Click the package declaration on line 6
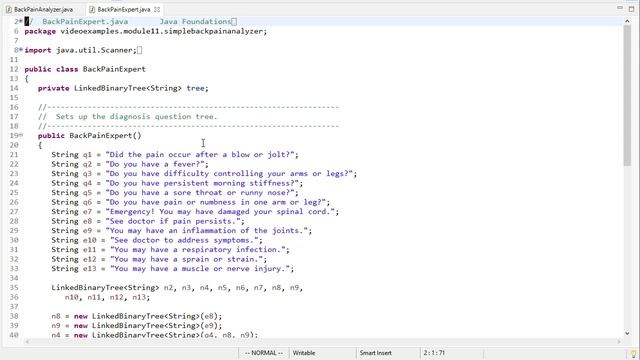Image resolution: width=640 pixels, height=360 pixels. (x=146, y=31)
